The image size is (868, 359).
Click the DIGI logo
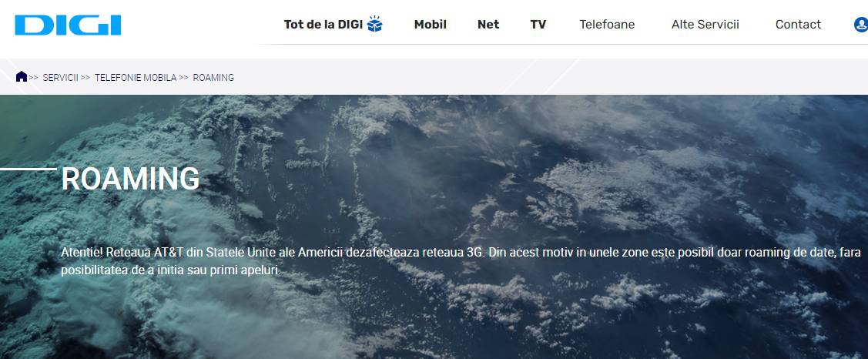(x=68, y=25)
